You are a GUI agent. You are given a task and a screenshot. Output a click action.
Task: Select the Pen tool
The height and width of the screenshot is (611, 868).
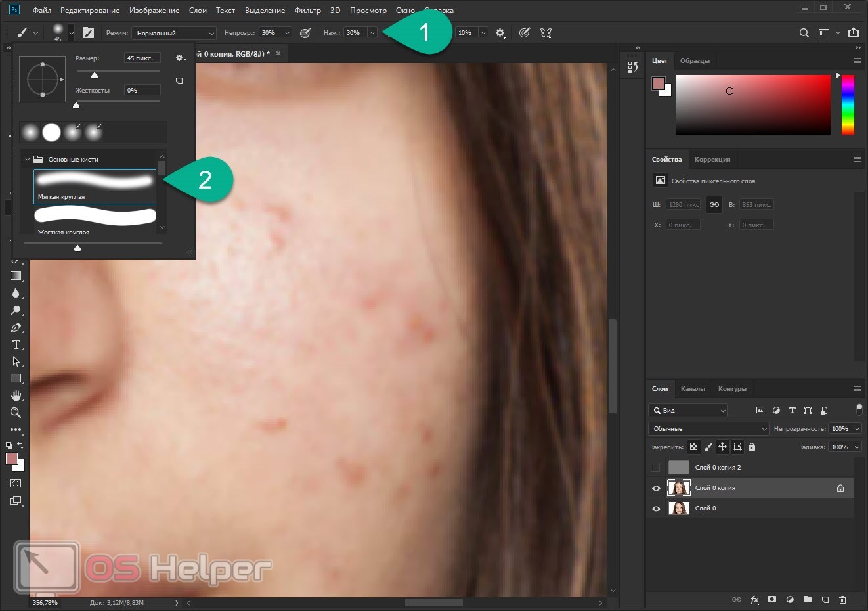16,327
